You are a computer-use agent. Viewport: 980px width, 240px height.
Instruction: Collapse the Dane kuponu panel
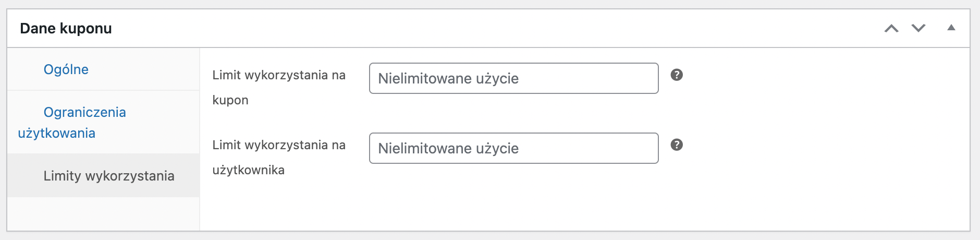(951, 28)
